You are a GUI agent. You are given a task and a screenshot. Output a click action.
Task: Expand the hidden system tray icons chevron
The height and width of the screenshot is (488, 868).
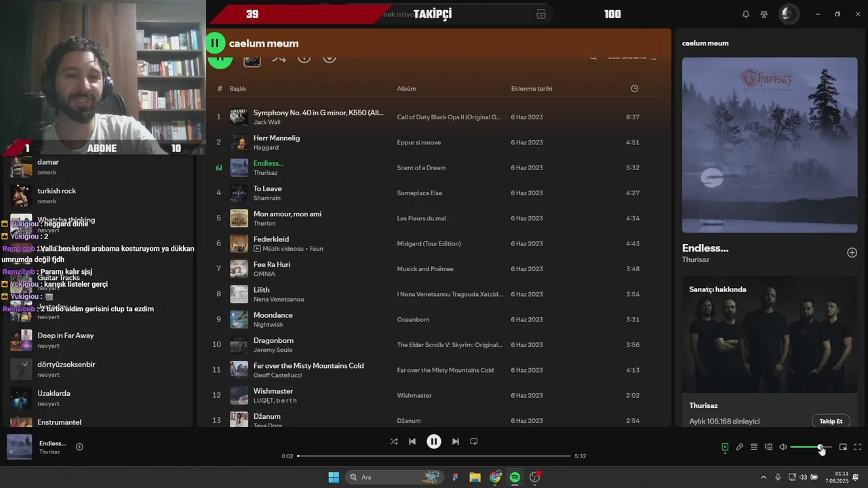pyautogui.click(x=763, y=478)
